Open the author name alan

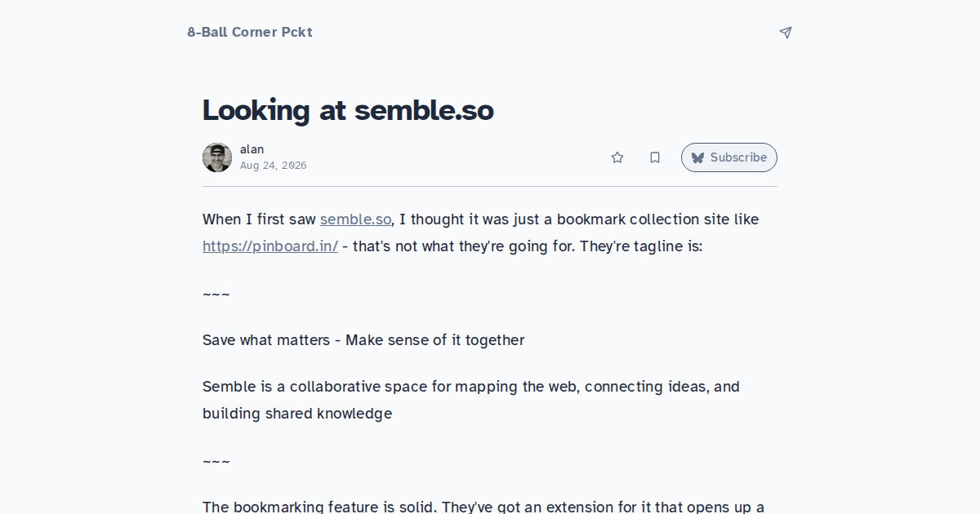[252, 149]
